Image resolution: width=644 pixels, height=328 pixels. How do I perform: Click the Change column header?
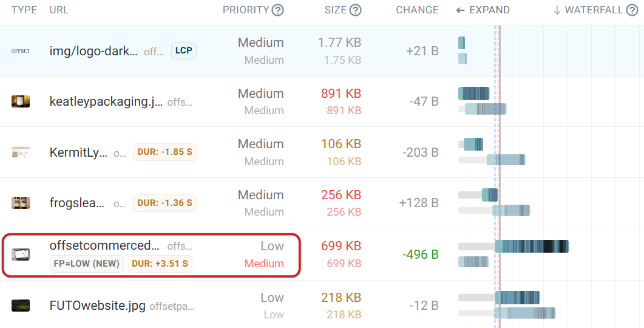coord(417,10)
